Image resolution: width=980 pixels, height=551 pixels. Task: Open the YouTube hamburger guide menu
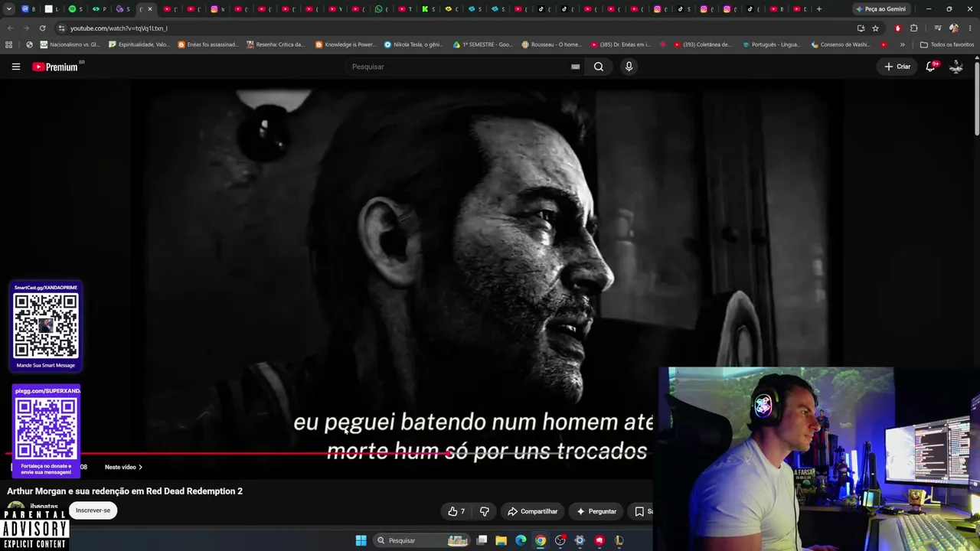(15, 67)
